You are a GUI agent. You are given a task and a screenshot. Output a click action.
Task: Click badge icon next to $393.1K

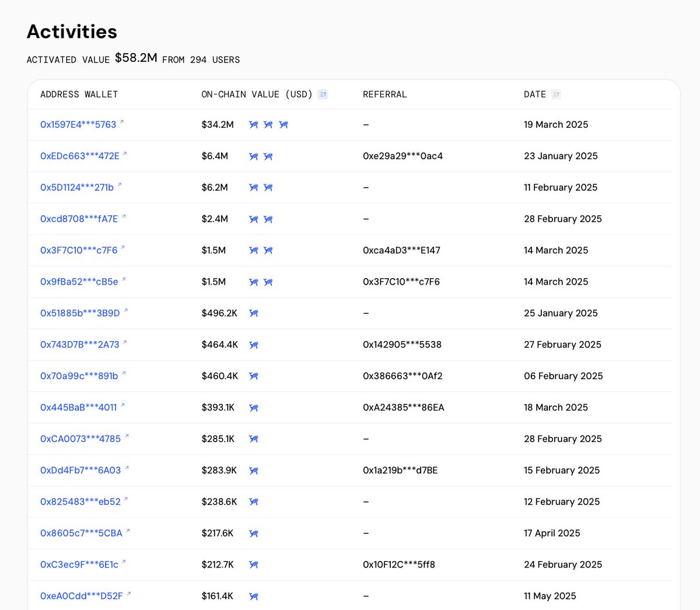(x=254, y=408)
